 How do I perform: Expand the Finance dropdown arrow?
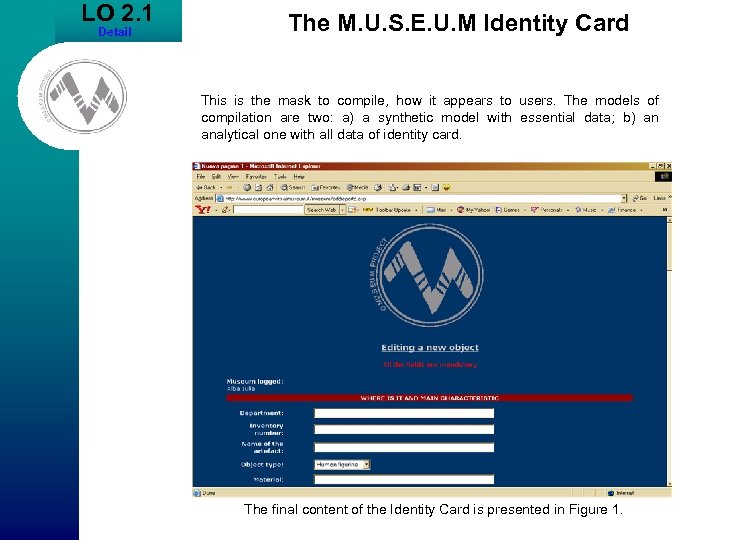click(641, 210)
